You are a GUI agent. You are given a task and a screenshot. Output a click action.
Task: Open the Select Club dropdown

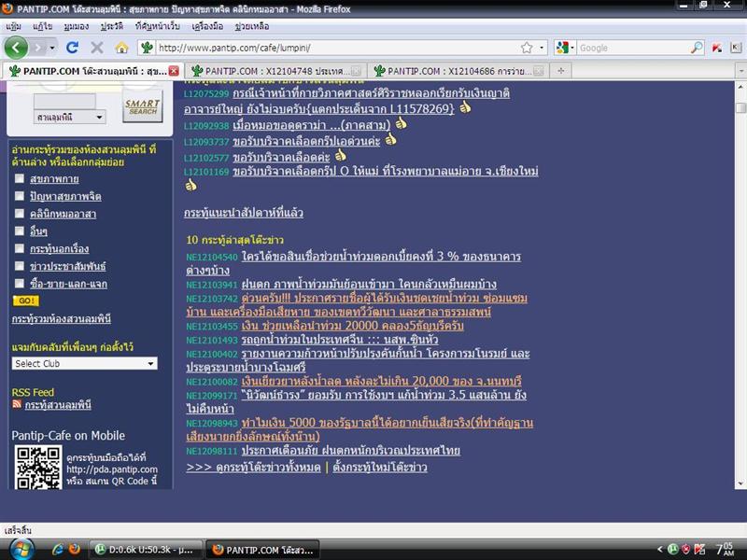coord(84,363)
